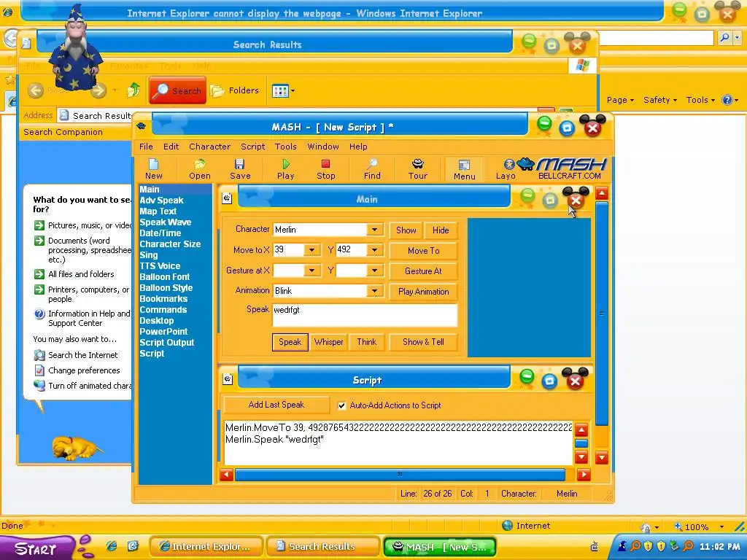Click the Add Last Speak button
This screenshot has width=747, height=560.
coord(276,405)
